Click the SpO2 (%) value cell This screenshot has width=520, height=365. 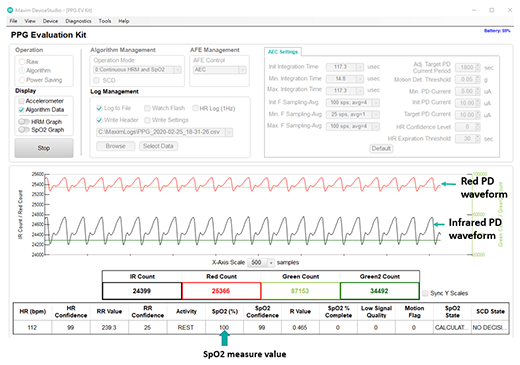pyautogui.click(x=224, y=328)
